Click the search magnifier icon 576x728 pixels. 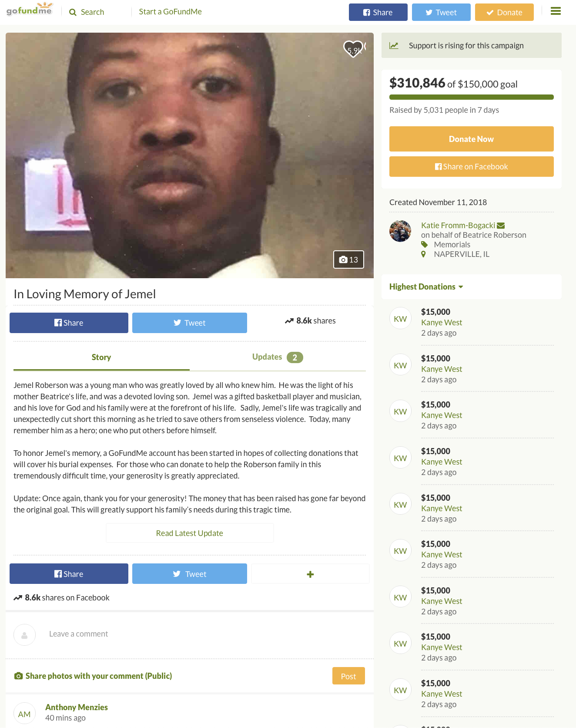(73, 12)
